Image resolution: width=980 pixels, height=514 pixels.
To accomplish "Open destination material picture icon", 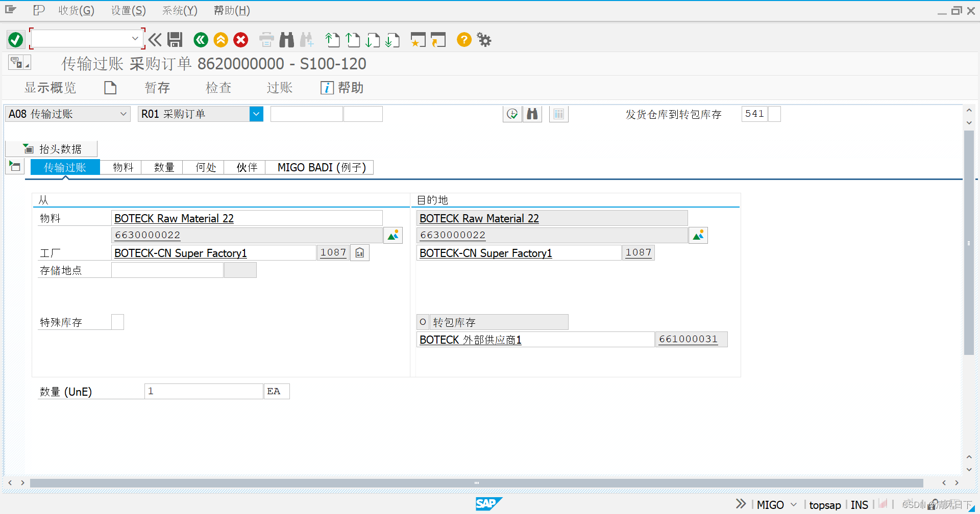I will point(698,235).
